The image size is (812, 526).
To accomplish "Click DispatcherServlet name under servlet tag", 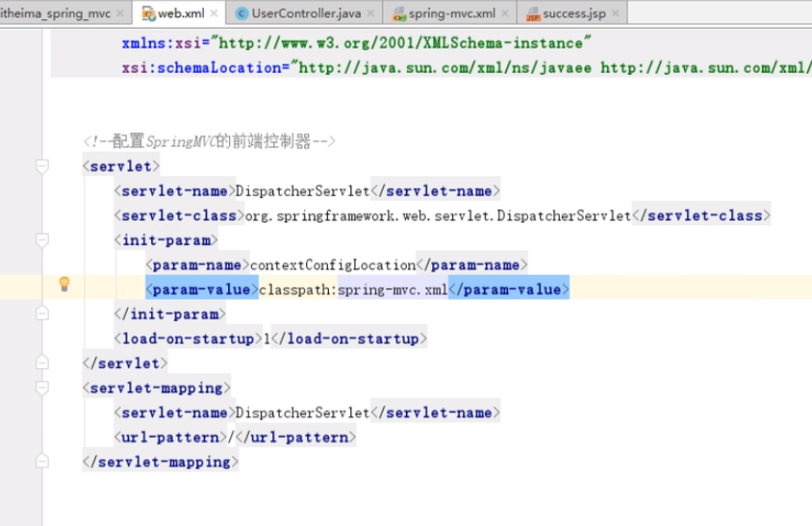I will [x=302, y=191].
